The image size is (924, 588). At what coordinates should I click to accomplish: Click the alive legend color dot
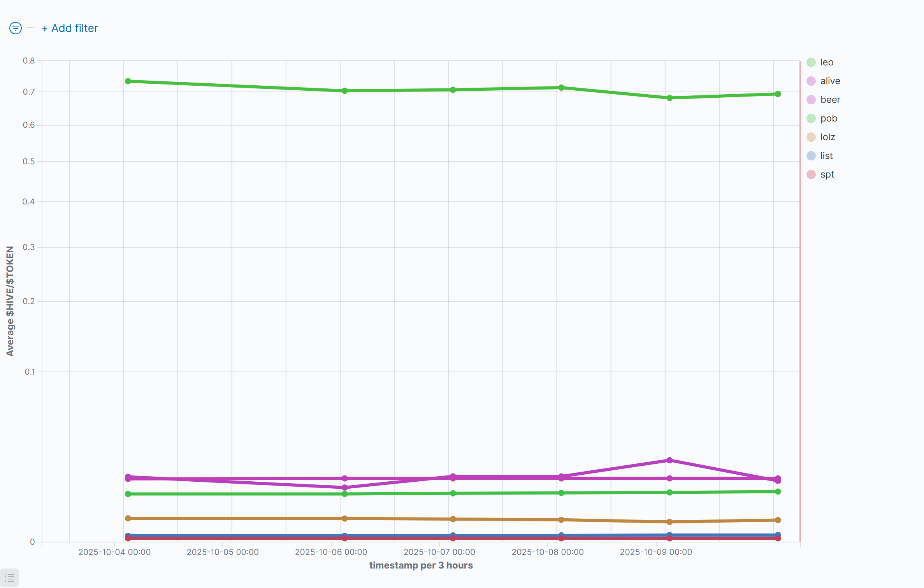[x=811, y=81]
